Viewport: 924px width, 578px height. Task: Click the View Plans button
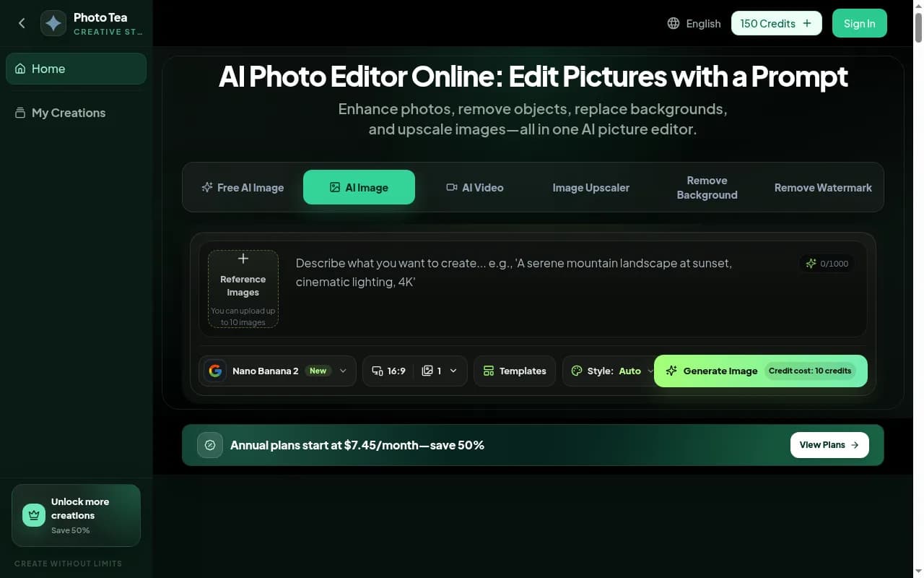829,445
